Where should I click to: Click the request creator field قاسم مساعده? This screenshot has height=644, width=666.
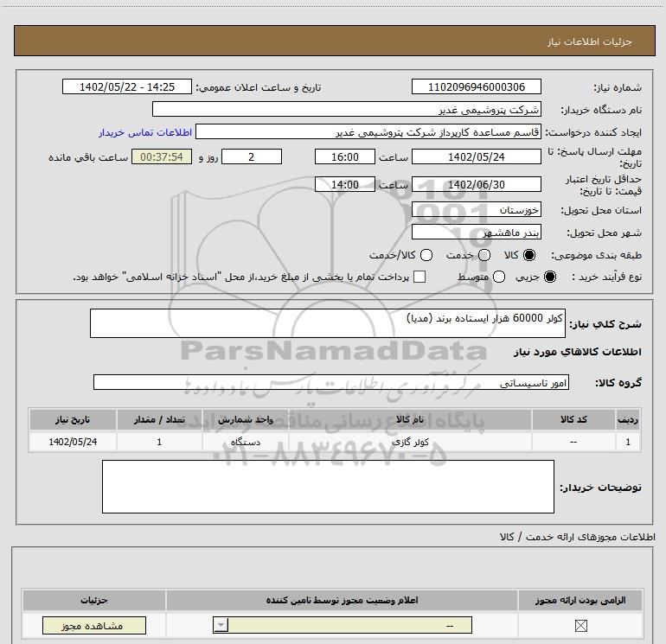point(368,131)
